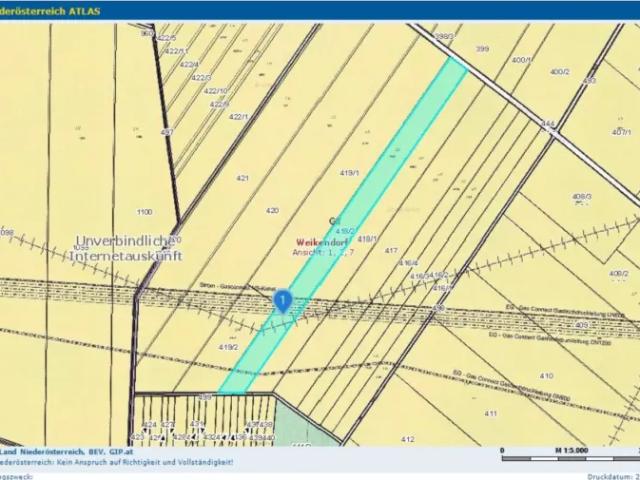Click parcel label 407/1
The image size is (640, 480).
tap(622, 132)
